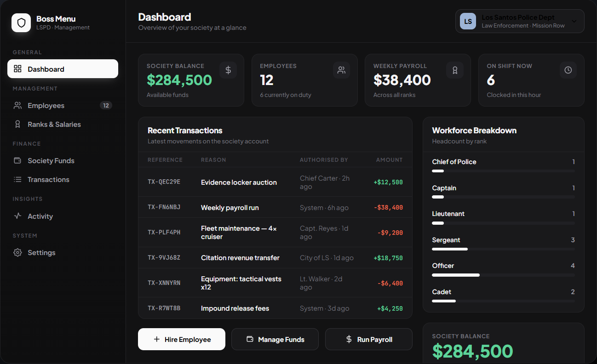Click the Employees count badge 12

106,105
